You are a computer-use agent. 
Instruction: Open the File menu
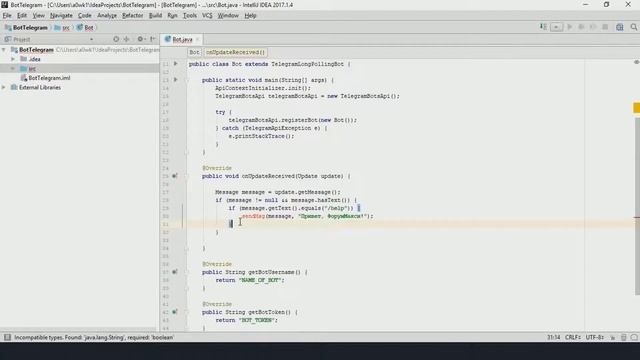(7, 16)
